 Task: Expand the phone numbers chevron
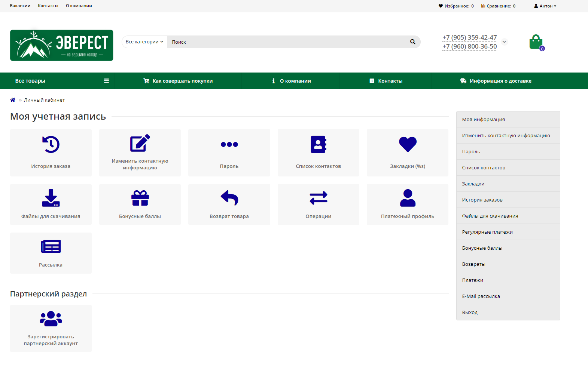tap(504, 42)
